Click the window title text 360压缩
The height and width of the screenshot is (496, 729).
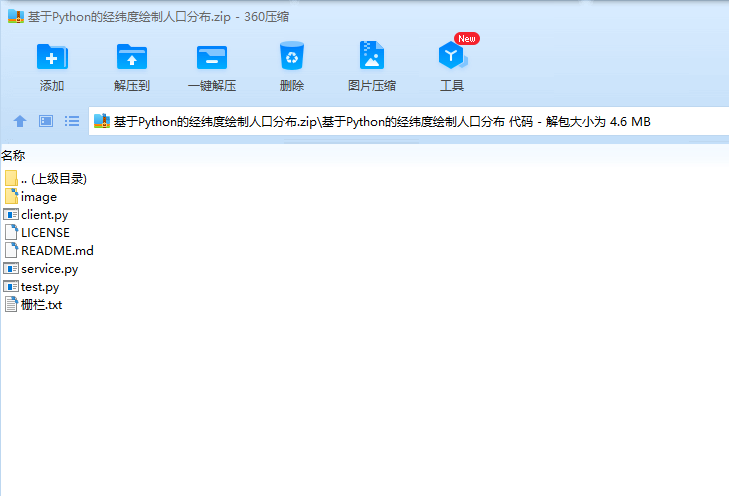click(266, 17)
